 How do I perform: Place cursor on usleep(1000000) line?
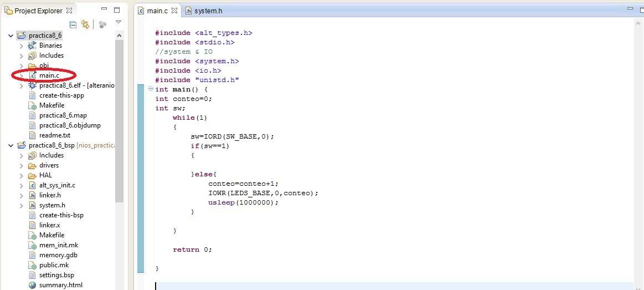click(x=244, y=202)
